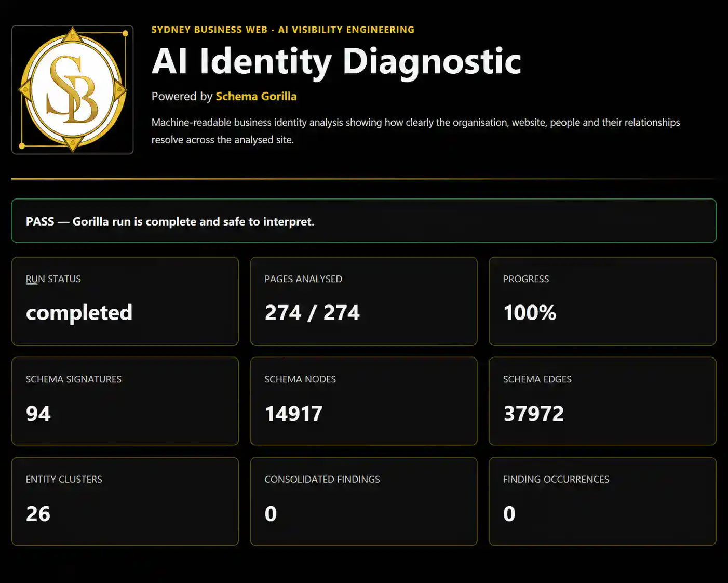Click the SCHEMA EDGES label
This screenshot has width=728, height=583.
537,379
